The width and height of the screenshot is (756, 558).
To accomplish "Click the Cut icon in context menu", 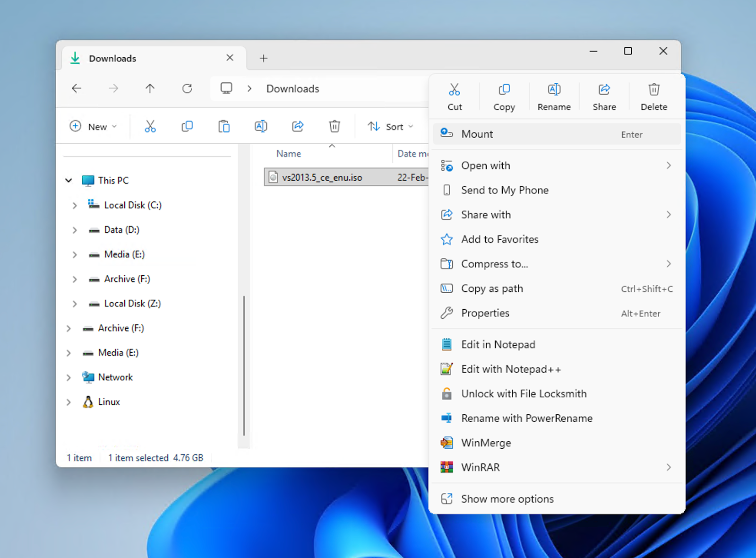I will 455,89.
